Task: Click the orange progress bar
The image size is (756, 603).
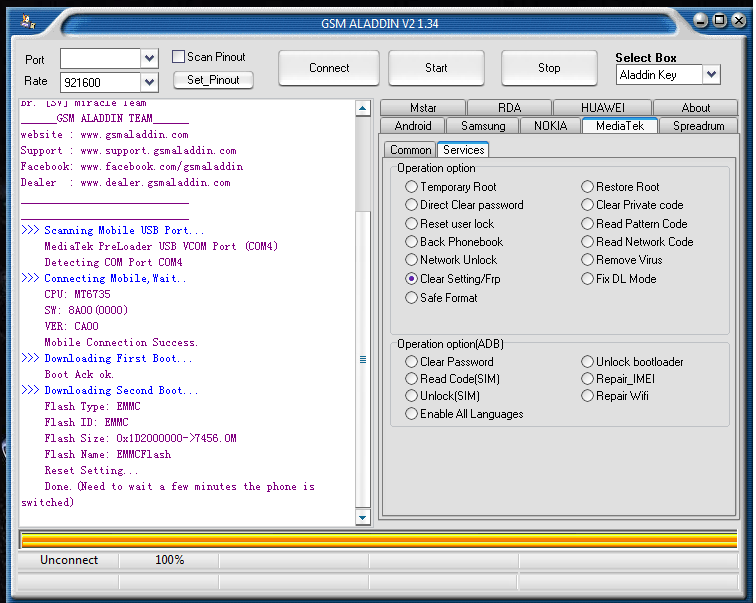Action: (379, 540)
